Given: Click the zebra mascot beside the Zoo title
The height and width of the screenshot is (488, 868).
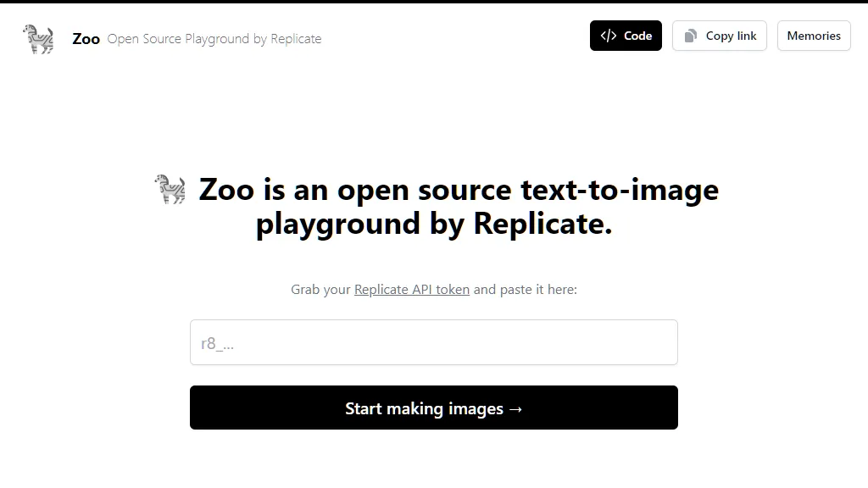Looking at the screenshot, I should (x=37, y=38).
